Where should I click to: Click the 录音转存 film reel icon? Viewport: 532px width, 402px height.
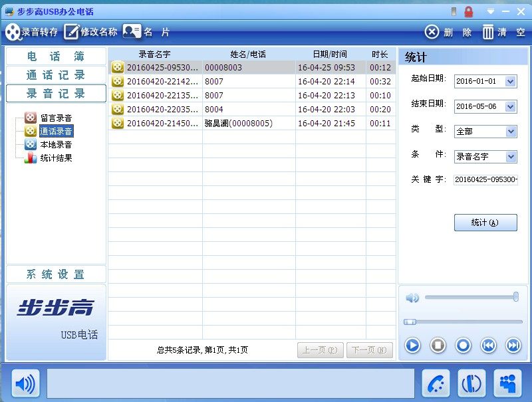pos(13,32)
